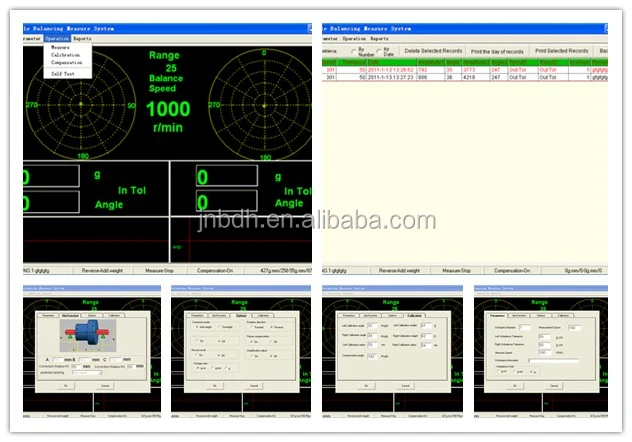Open the Operation menu in the measurement window
The height and width of the screenshot is (442, 632).
[x=57, y=38]
